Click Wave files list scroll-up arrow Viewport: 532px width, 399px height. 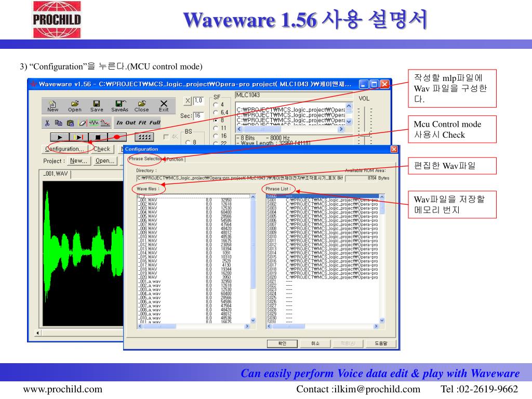(253, 197)
